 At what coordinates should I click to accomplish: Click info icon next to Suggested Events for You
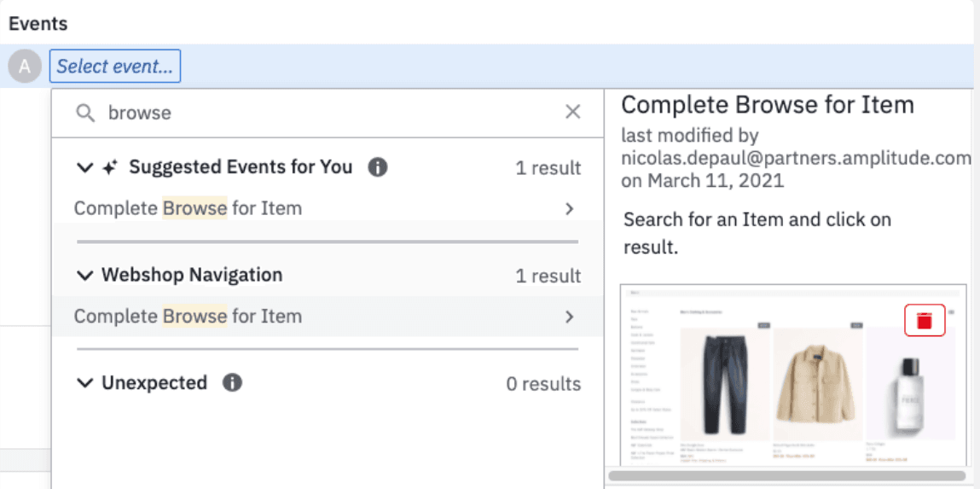[x=377, y=167]
